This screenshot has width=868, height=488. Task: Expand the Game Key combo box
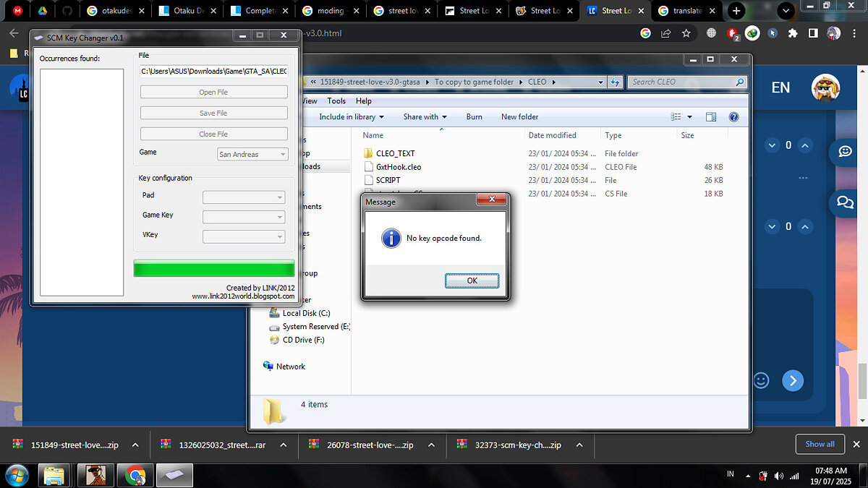point(244,217)
